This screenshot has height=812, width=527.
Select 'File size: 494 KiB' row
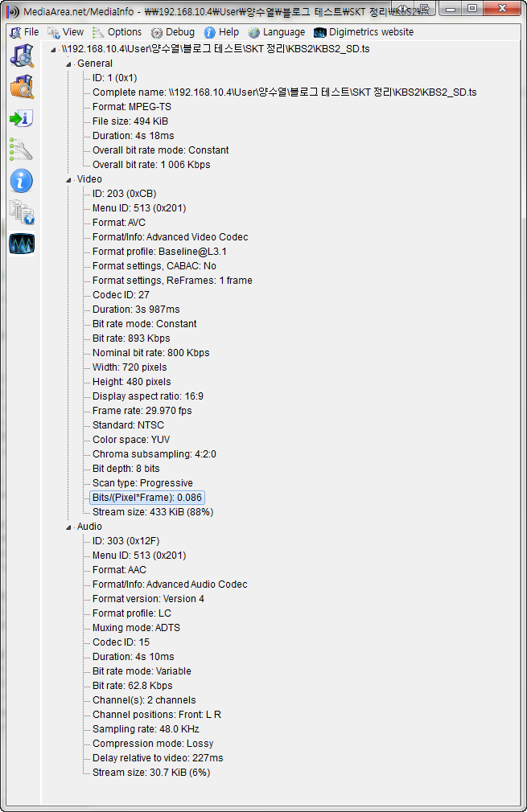[130, 121]
